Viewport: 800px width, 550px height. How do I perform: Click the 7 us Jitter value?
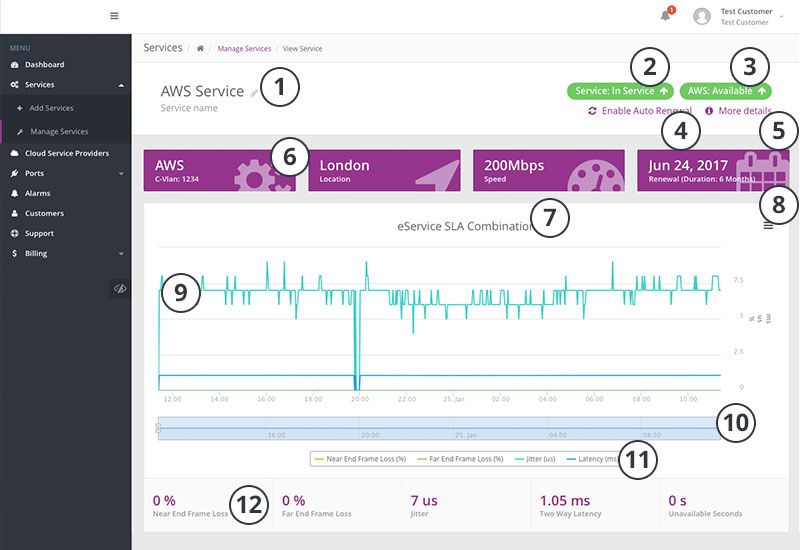pos(424,501)
